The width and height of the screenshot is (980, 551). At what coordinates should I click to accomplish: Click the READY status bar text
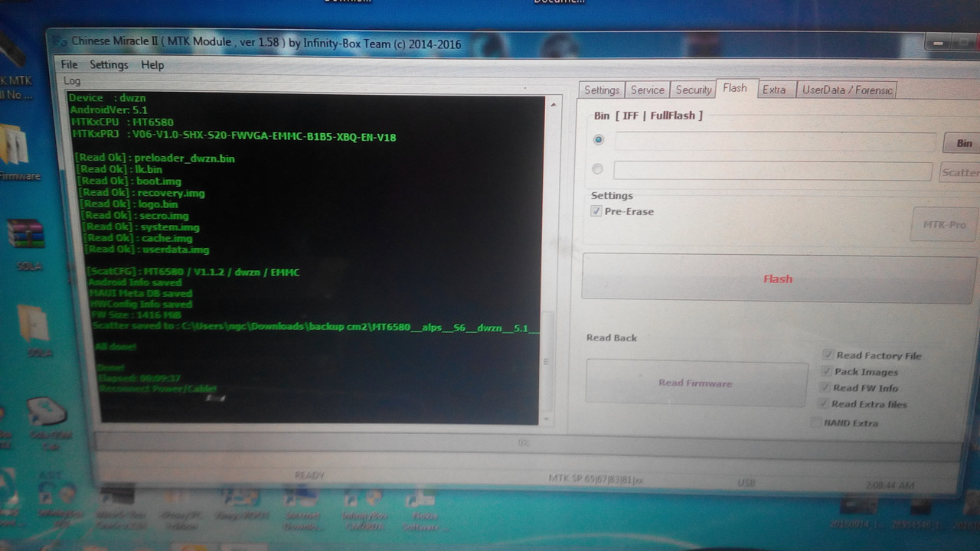coord(310,475)
